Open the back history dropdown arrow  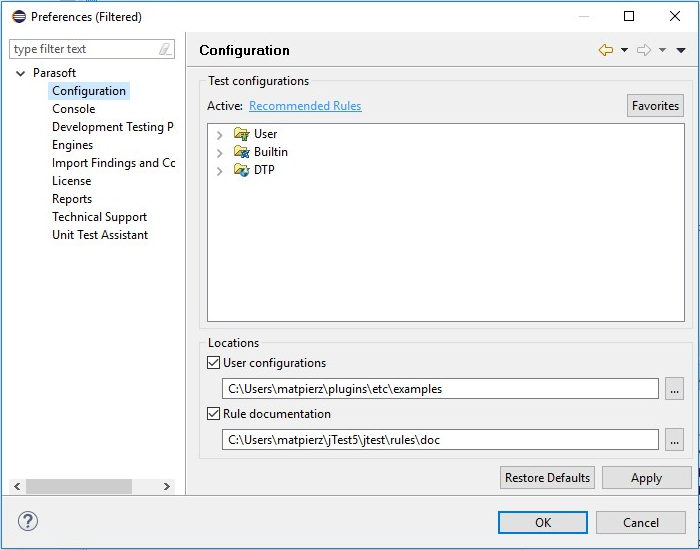pos(625,50)
